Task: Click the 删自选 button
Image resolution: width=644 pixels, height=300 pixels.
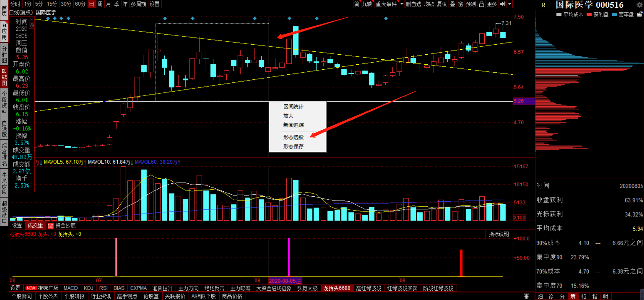Action: click(413, 4)
